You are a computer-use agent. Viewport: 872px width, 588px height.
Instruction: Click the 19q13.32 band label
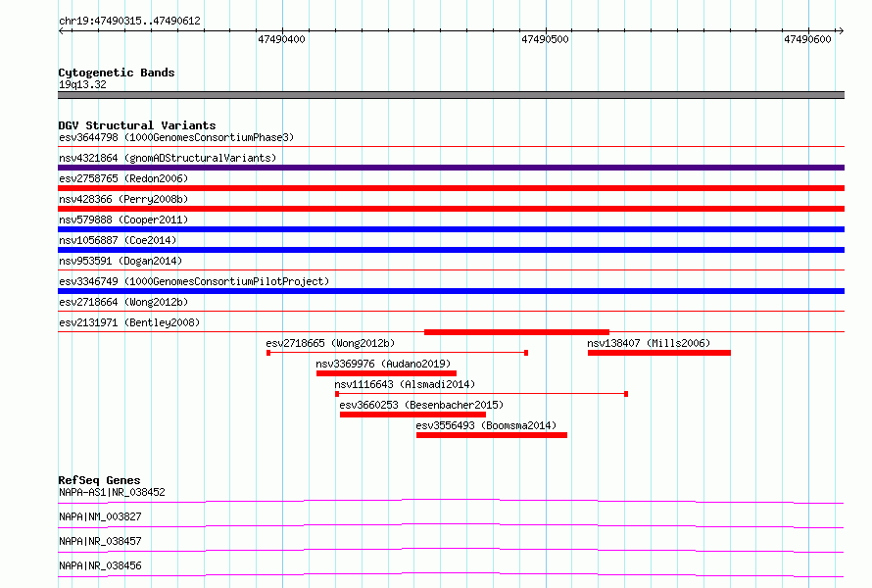pyautogui.click(x=82, y=84)
